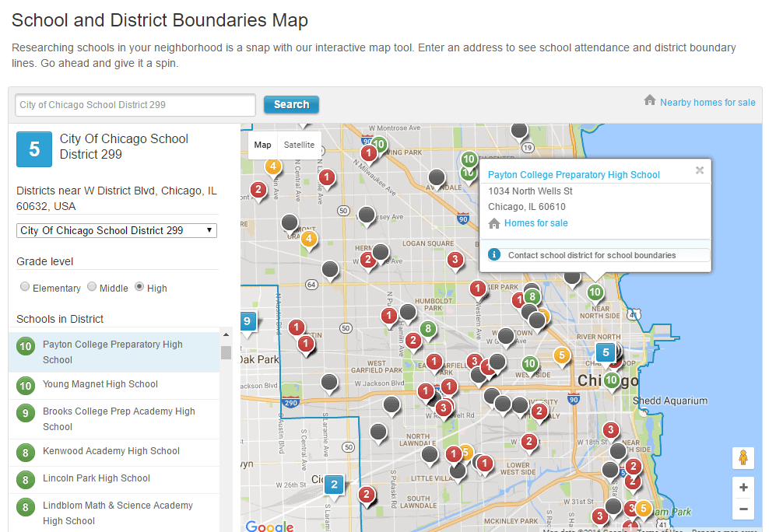Click the school list scrollbar up arrow

[226, 335]
